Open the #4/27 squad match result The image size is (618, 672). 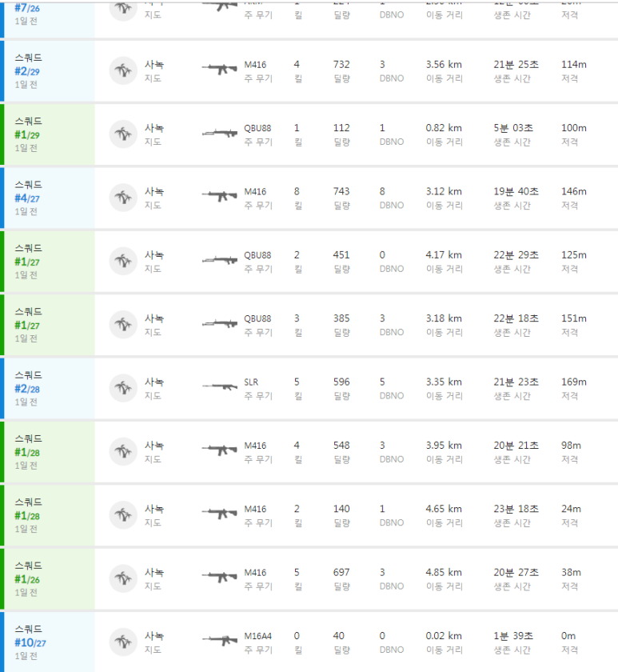click(28, 198)
